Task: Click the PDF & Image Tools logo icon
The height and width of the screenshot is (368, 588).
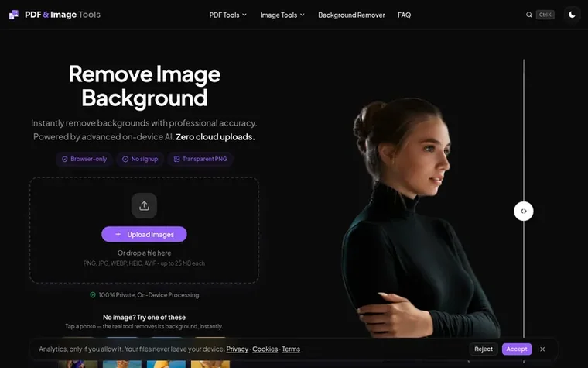Action: coord(13,15)
